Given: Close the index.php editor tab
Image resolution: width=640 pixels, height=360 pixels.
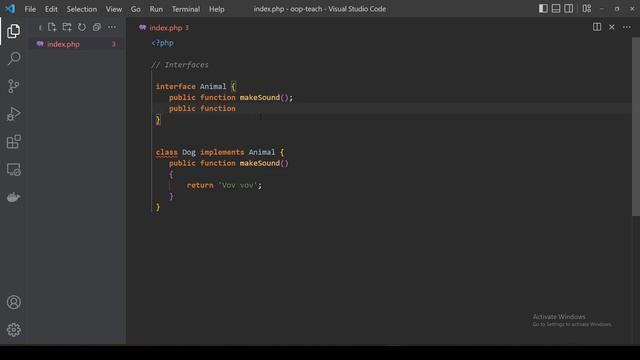Looking at the screenshot, I should pos(612,27).
